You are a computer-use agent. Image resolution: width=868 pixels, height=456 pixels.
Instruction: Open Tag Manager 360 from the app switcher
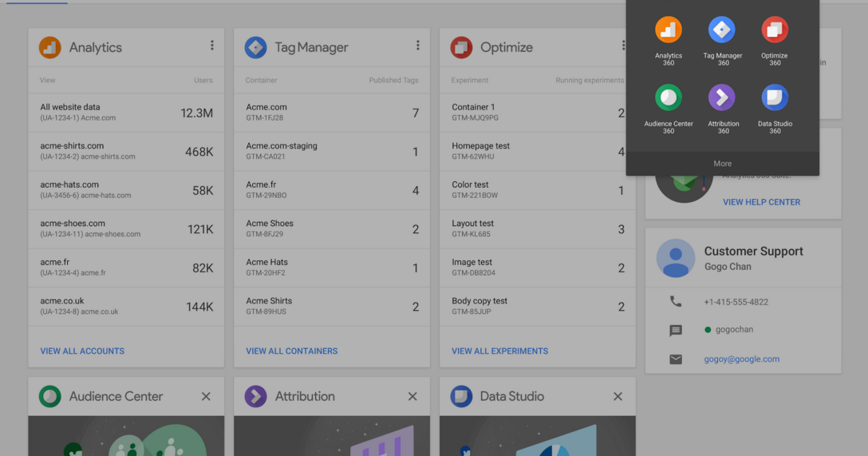(x=722, y=42)
